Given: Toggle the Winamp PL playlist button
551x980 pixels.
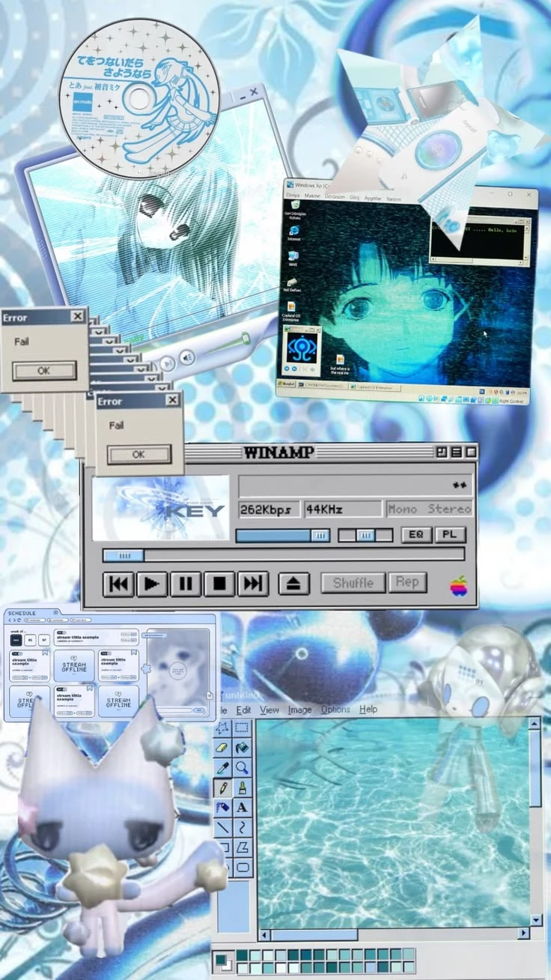Looking at the screenshot, I should pyautogui.click(x=450, y=535).
